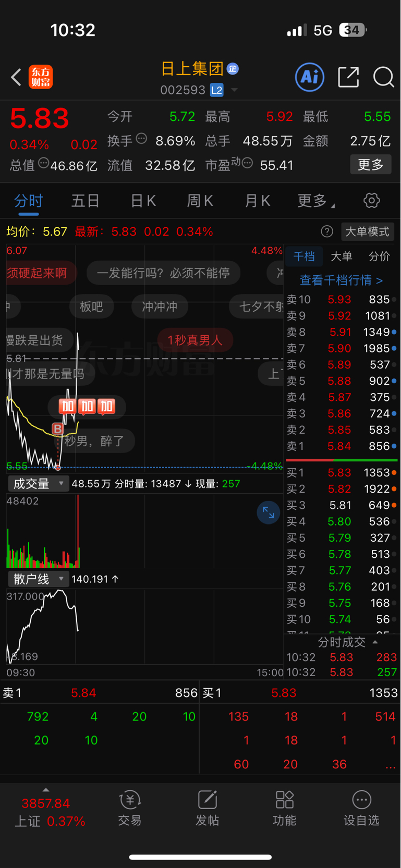Open 功能 functions icon

(284, 809)
